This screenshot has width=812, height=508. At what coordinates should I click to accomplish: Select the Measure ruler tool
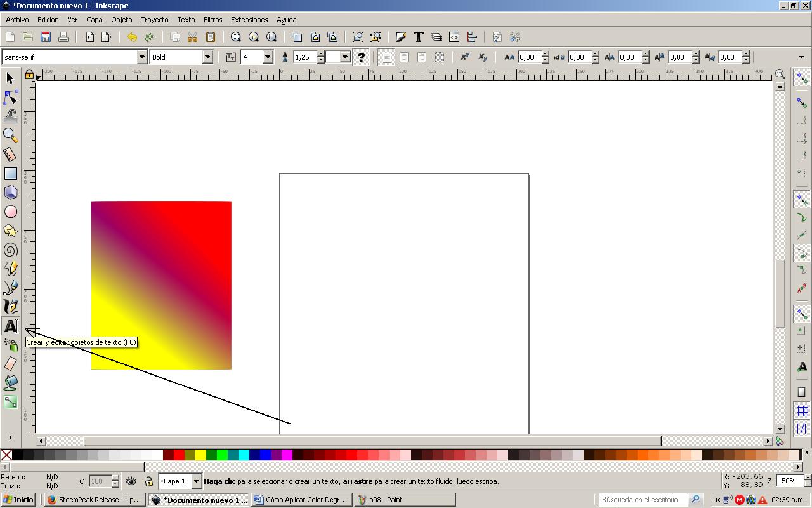[x=10, y=154]
